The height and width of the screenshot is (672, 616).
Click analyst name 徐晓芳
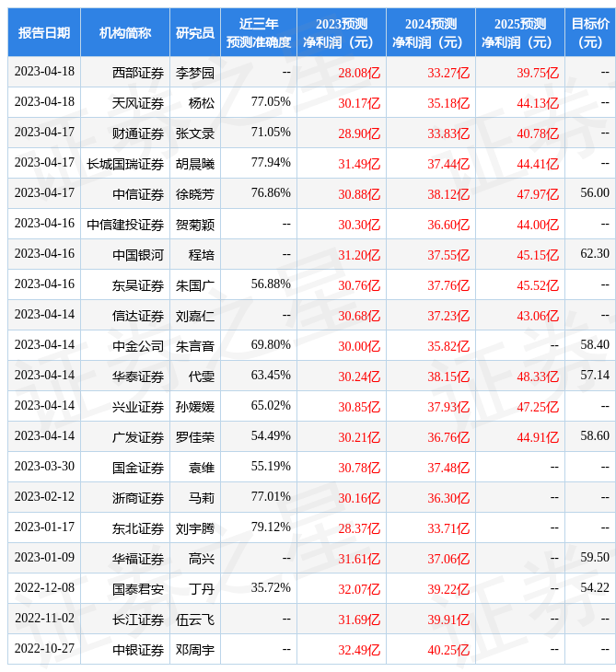[195, 194]
